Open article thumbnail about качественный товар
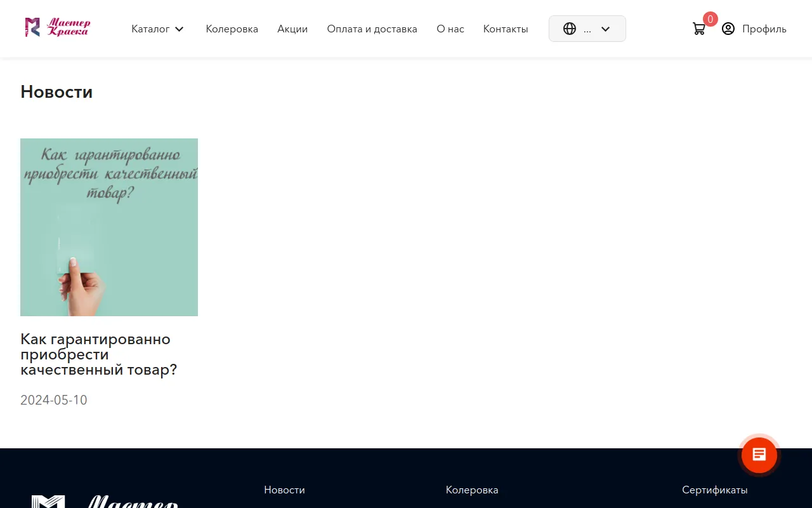This screenshot has width=812, height=508. 109,227
